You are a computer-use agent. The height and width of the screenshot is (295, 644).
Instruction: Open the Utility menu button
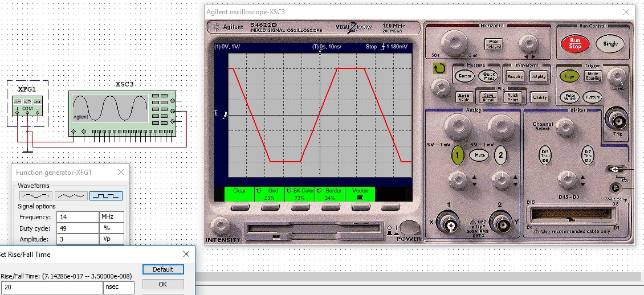pyautogui.click(x=539, y=97)
